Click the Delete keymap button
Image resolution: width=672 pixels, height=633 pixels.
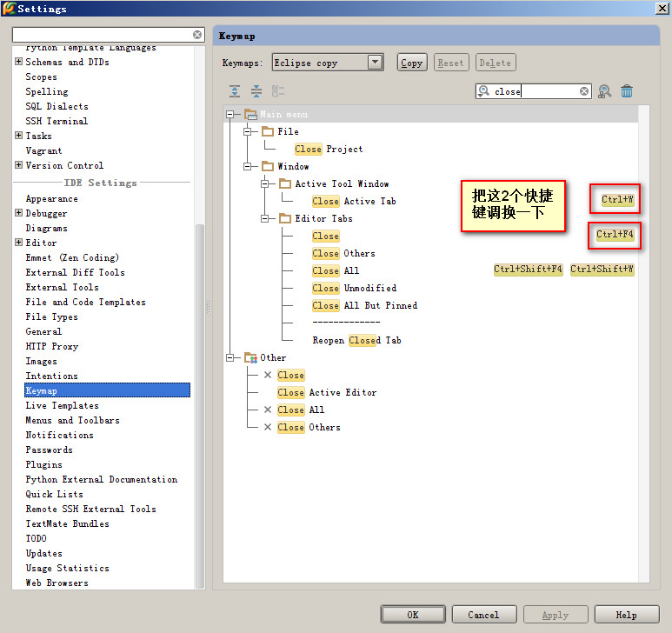pos(496,63)
